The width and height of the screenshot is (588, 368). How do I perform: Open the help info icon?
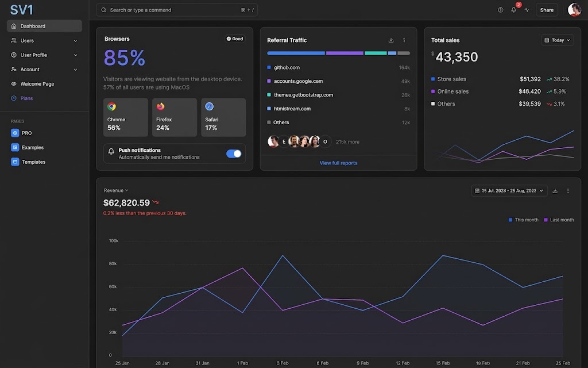pyautogui.click(x=500, y=10)
